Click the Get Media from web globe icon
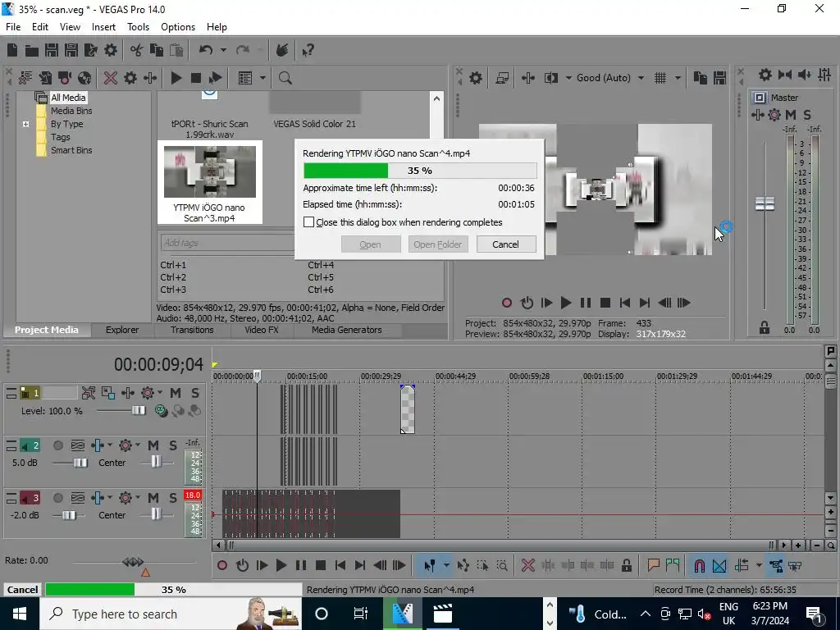Viewport: 840px width, 630px height. (84, 78)
